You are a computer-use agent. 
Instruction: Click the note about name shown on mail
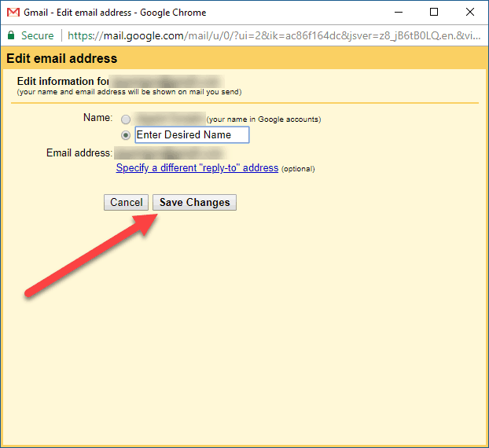tap(129, 92)
